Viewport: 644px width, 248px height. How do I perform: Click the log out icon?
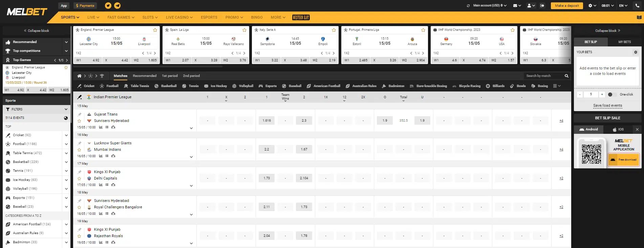(542, 6)
